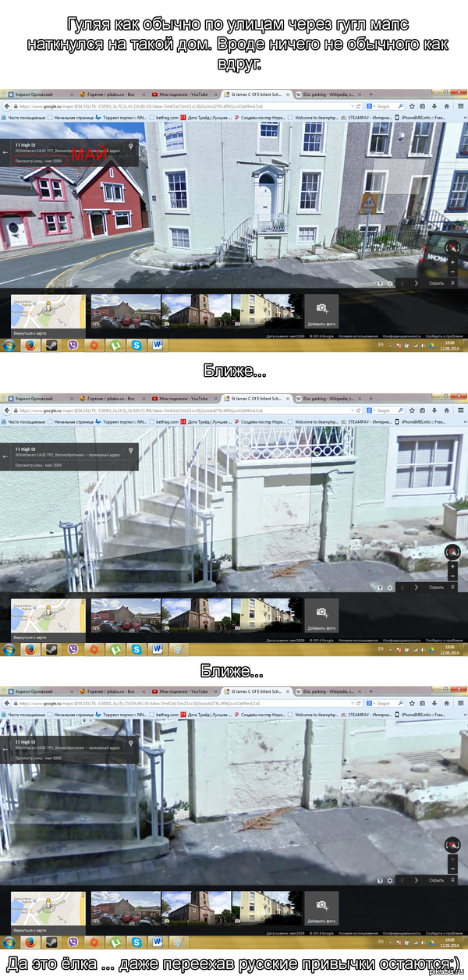Click back arrow beside 11 High St, middle screenshot
Image resolution: width=468 pixels, height=980 pixels.
6,454
